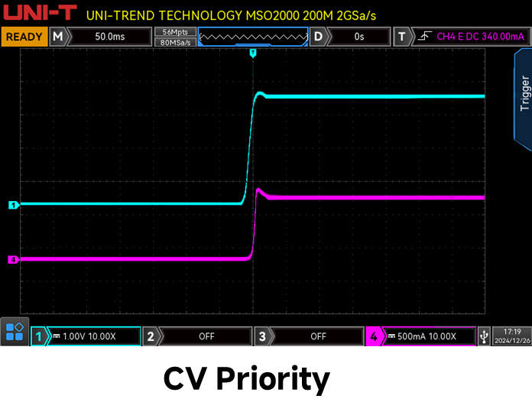Select the cyan channel 1 ground marker
This screenshot has height=415, width=532.
(x=12, y=205)
